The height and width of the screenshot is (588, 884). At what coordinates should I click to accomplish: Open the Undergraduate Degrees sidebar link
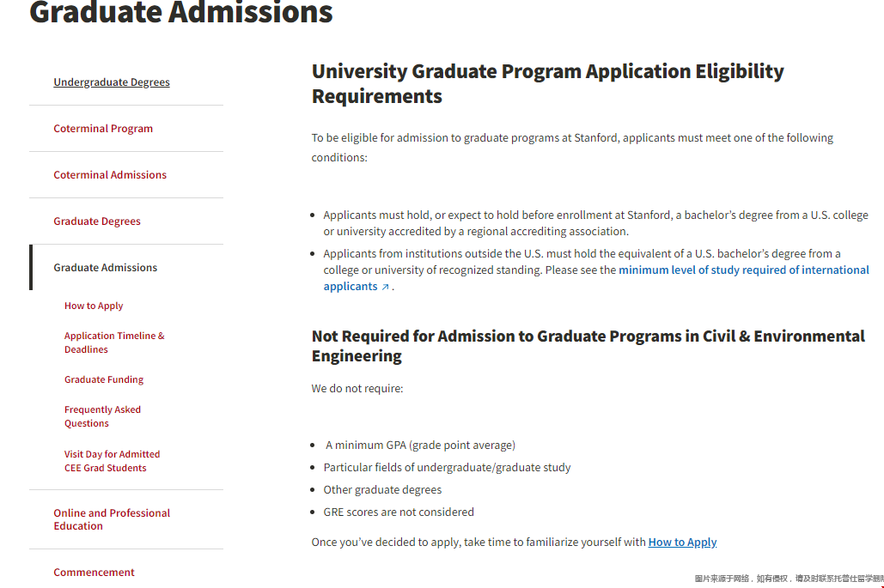(x=112, y=82)
